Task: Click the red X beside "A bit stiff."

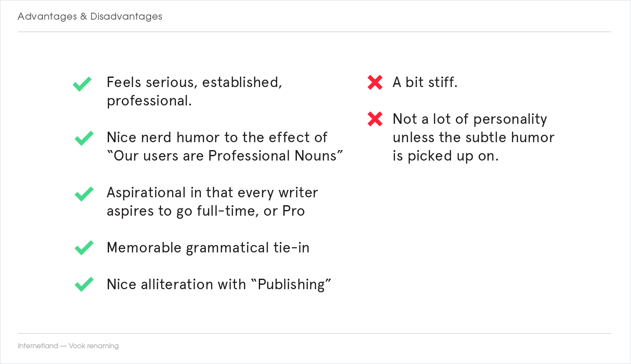Action: [375, 83]
